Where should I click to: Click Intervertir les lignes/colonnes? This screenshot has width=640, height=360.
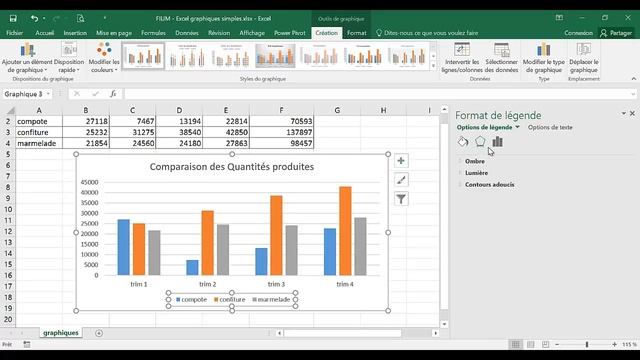[462, 58]
